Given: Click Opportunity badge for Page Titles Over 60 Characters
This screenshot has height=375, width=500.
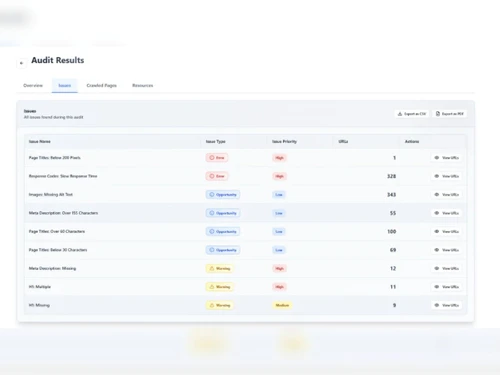Looking at the screenshot, I should coord(223,232).
